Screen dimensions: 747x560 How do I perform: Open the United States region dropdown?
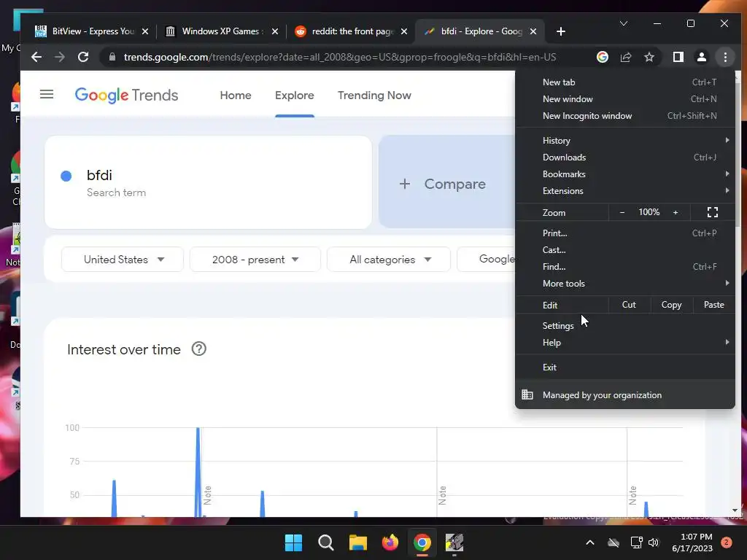click(x=123, y=260)
